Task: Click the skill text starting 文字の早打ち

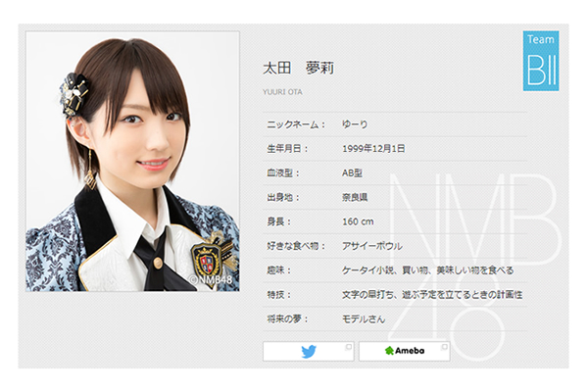Action: [x=432, y=295]
